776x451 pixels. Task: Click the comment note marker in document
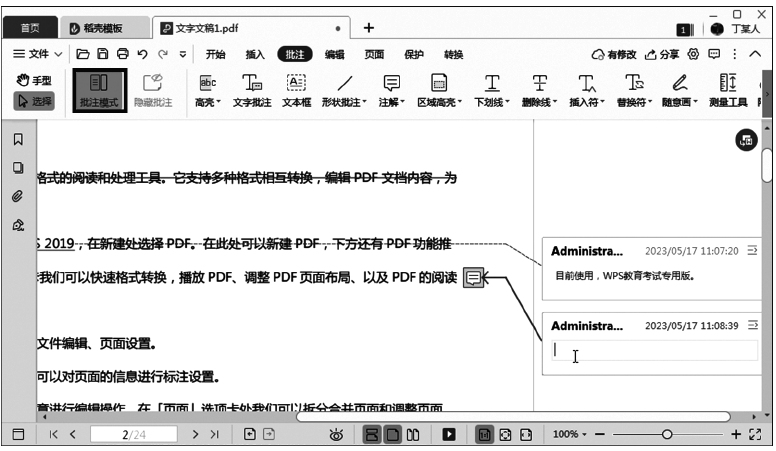tap(474, 278)
